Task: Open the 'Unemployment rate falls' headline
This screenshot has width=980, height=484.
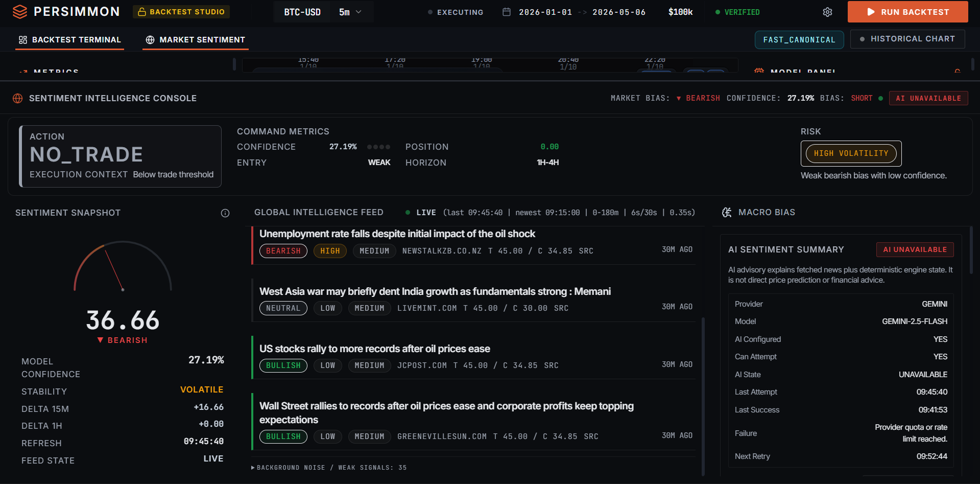Action: click(397, 234)
